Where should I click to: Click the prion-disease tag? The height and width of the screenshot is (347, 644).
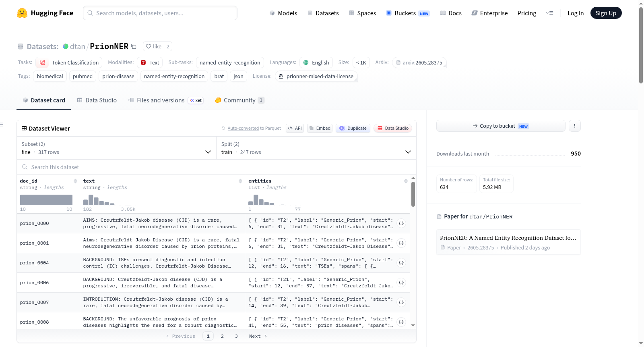click(118, 76)
